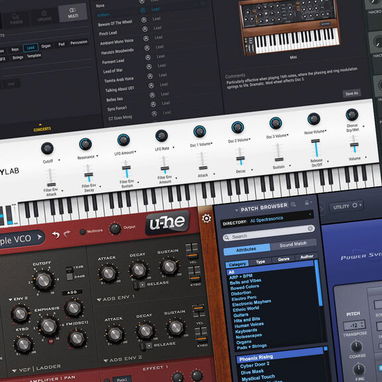Screen dimensions: 382x382
Task: Click the Osc 2 Volume knob
Action: 238,127
